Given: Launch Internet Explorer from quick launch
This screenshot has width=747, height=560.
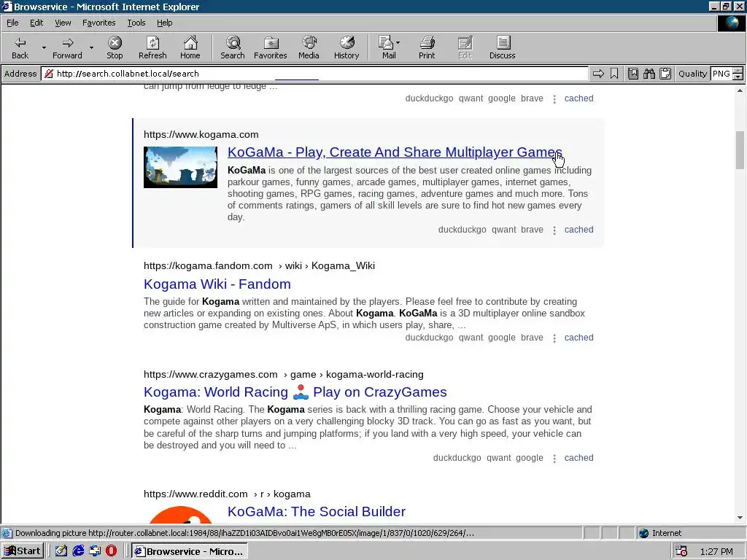Looking at the screenshot, I should [x=78, y=551].
